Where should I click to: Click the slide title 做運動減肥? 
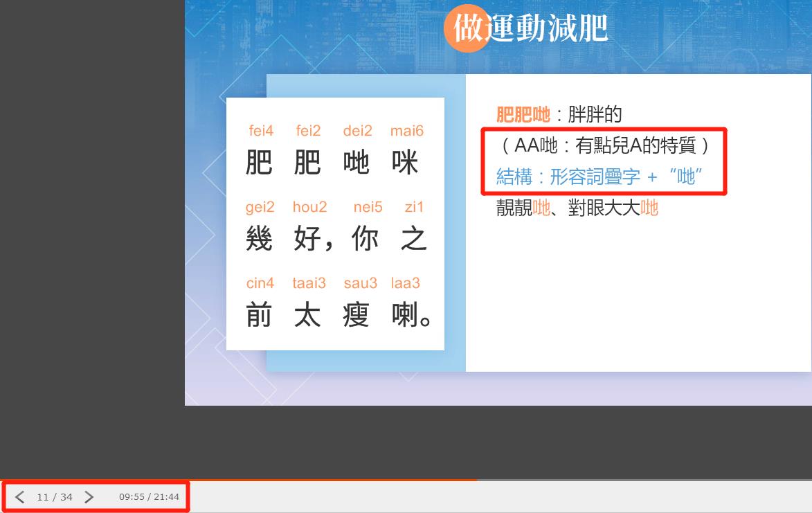[x=530, y=28]
